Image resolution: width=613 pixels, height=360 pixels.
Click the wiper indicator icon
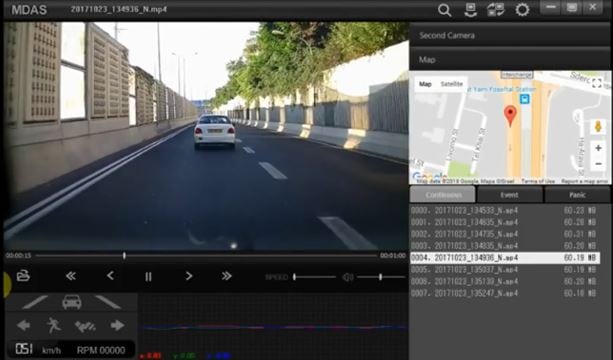click(x=85, y=326)
